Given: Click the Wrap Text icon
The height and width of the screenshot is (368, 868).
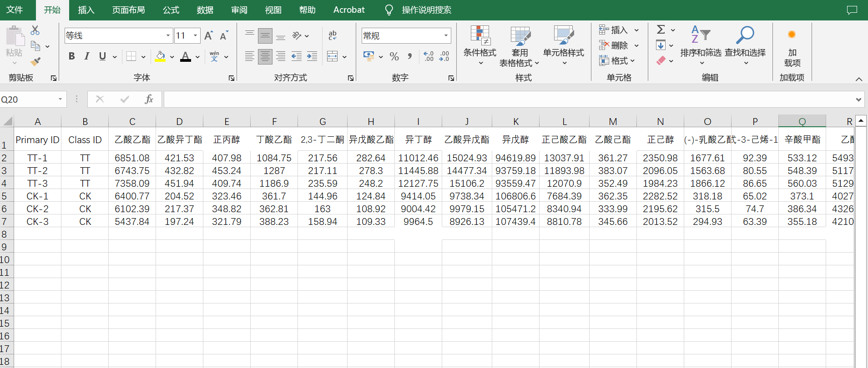Looking at the screenshot, I should [333, 35].
